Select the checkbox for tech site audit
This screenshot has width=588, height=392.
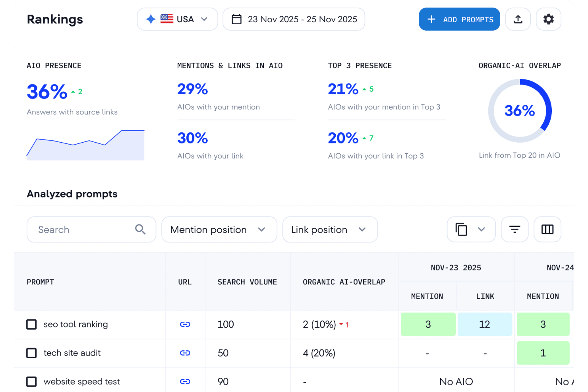[31, 353]
